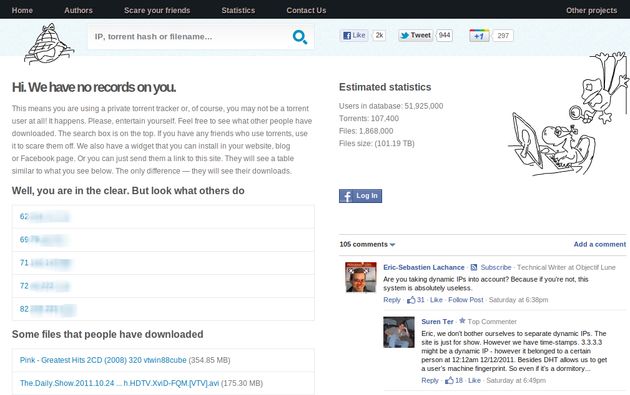Click thumbs-up icon on Suren Ter's reply
The height and width of the screenshot is (395, 630).
tap(449, 380)
